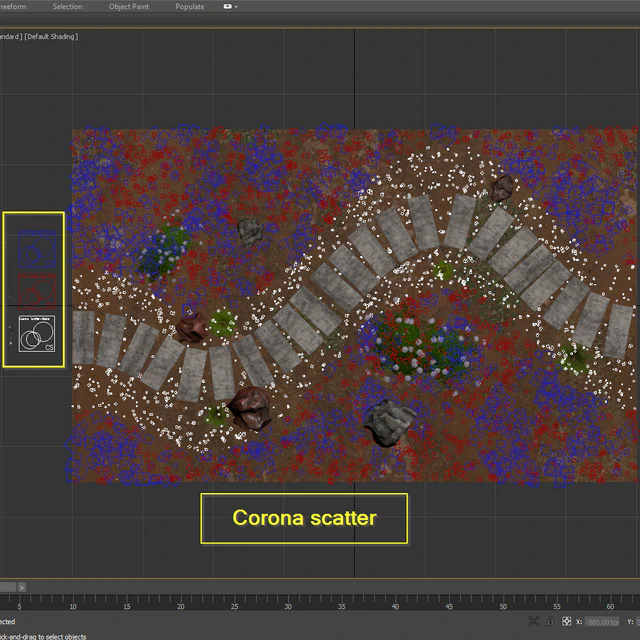Click the time slider handle
Screen dimensions: 640x640
click(x=8, y=587)
